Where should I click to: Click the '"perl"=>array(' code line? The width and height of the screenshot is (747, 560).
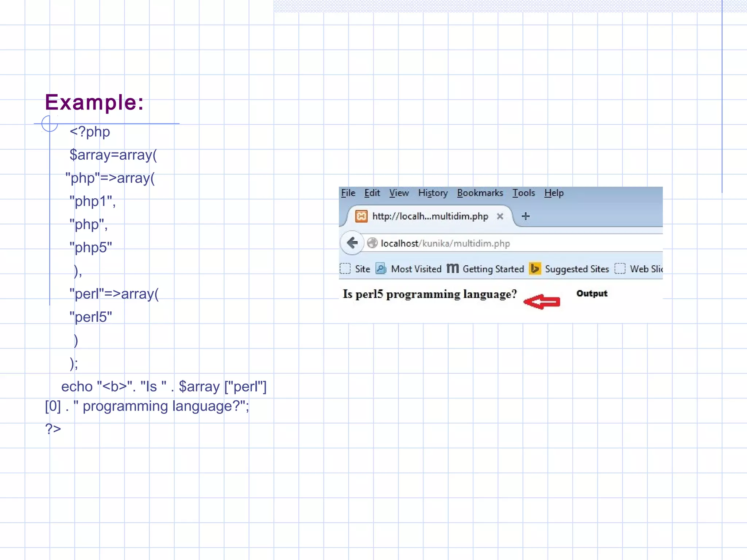[x=114, y=294]
